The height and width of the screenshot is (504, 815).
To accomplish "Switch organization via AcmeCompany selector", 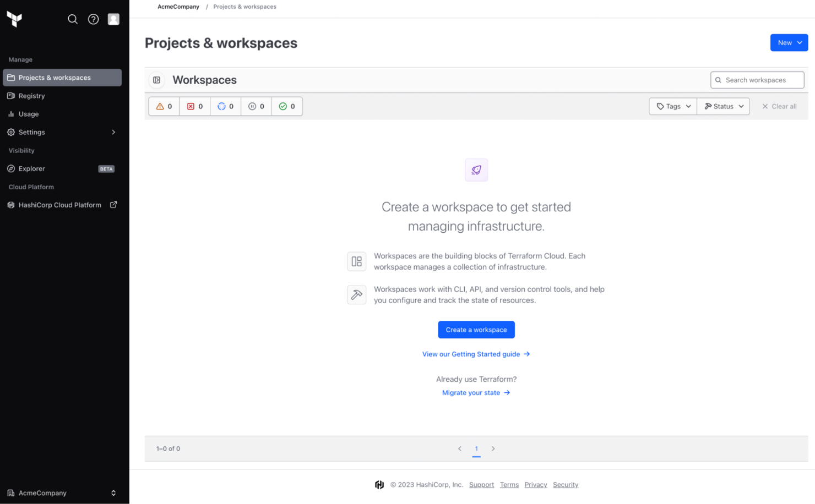I will coord(62,493).
